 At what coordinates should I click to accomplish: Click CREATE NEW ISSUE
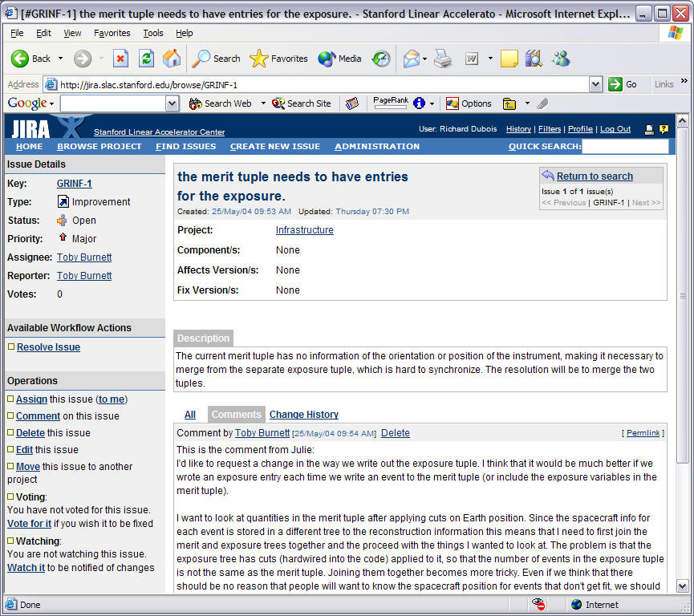[x=275, y=147]
